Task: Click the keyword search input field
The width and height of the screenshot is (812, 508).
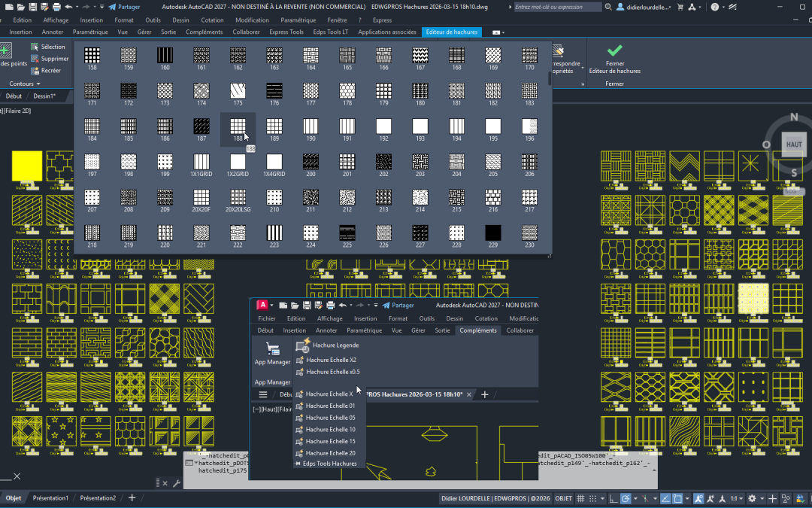Action: pyautogui.click(x=557, y=7)
